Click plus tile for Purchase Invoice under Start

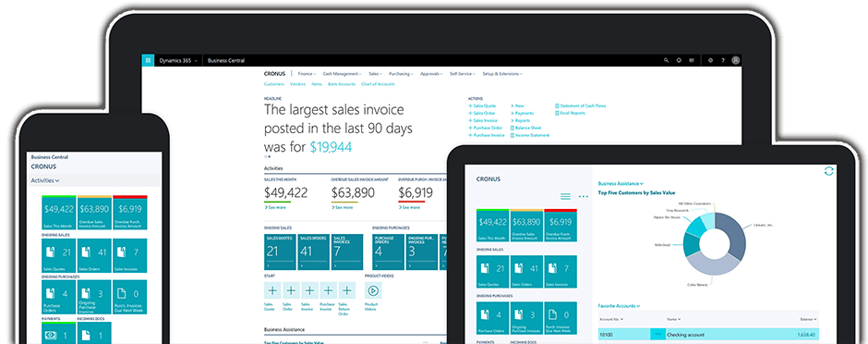click(328, 290)
